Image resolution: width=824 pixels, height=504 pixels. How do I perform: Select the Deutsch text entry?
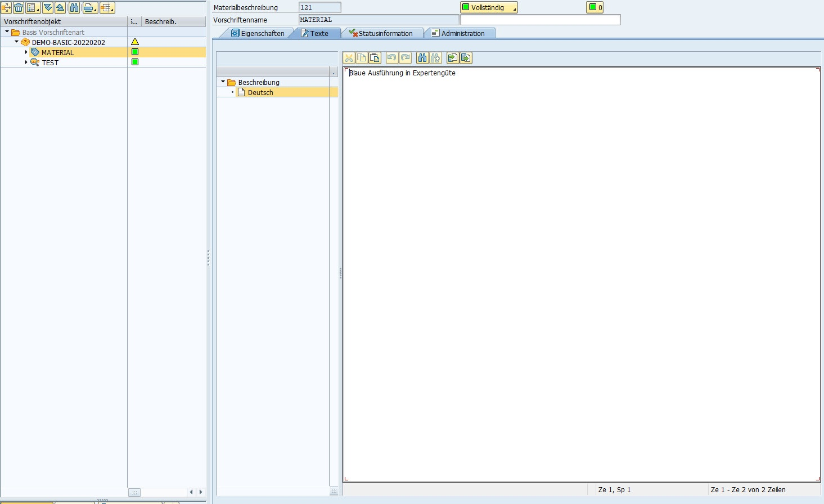coord(260,92)
